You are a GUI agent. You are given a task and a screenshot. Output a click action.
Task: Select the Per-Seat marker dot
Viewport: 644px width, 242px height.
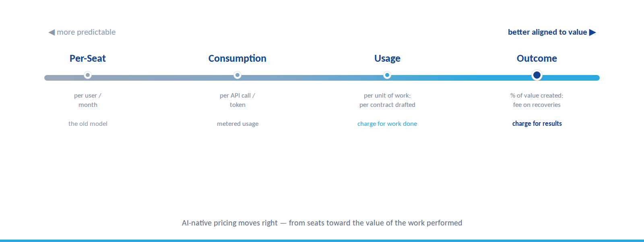(88, 75)
